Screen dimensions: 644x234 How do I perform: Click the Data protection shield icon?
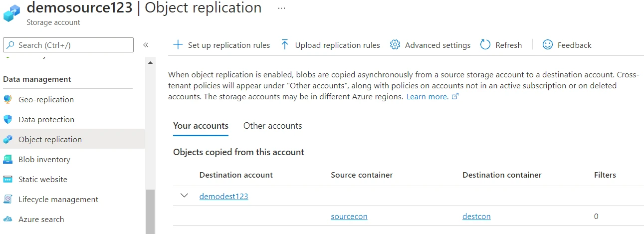(7, 119)
